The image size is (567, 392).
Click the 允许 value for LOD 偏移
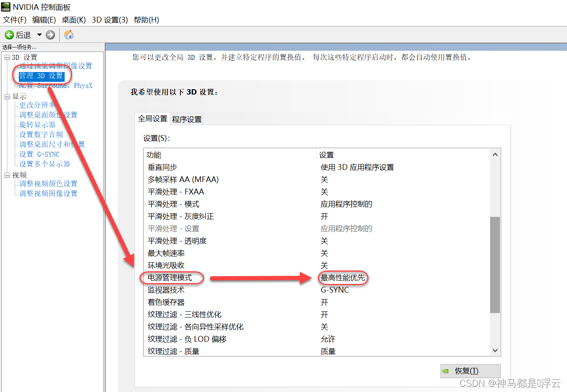[x=328, y=339]
